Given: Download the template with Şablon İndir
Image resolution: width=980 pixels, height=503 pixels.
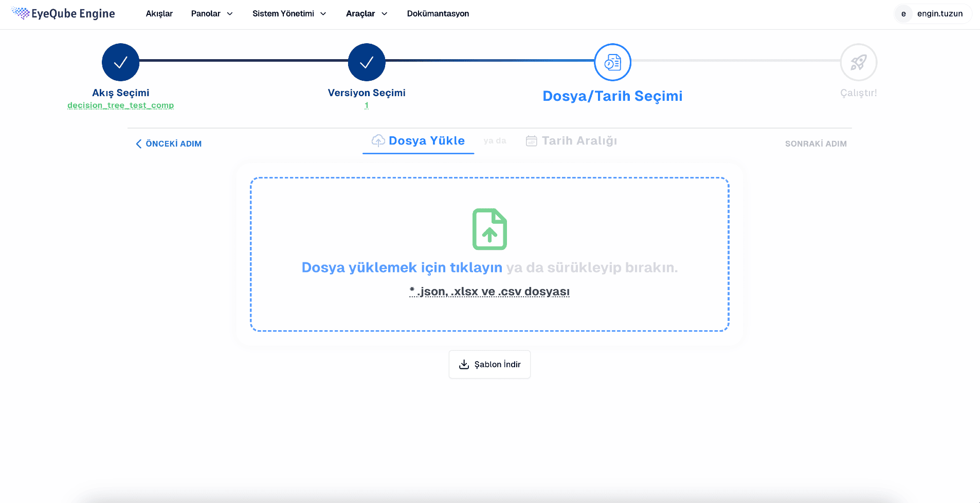Looking at the screenshot, I should 489,365.
